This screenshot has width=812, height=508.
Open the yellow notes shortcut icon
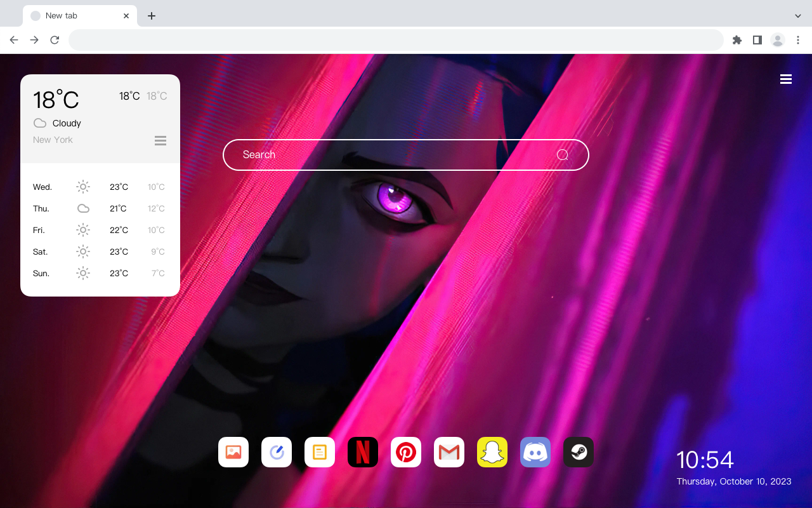[x=320, y=452]
